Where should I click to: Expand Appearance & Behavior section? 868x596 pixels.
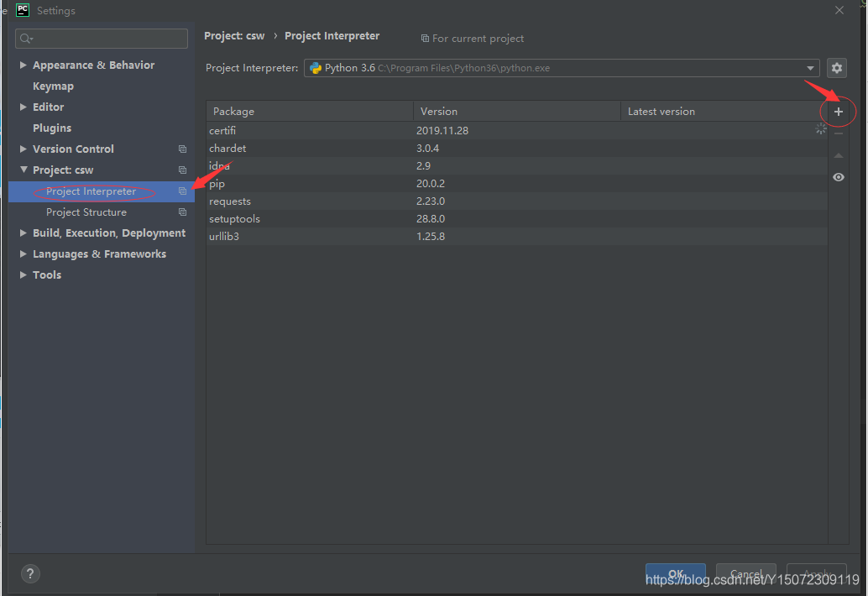pyautogui.click(x=23, y=65)
